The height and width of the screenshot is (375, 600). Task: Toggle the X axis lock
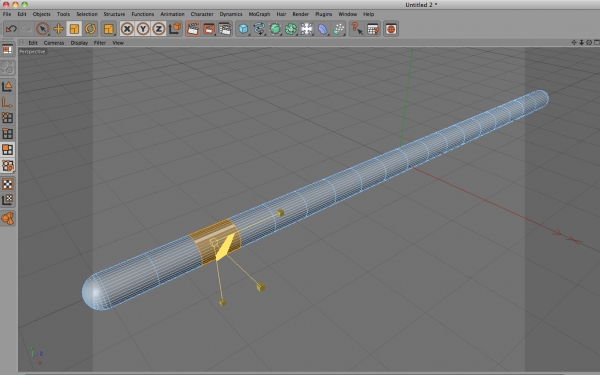tap(127, 29)
